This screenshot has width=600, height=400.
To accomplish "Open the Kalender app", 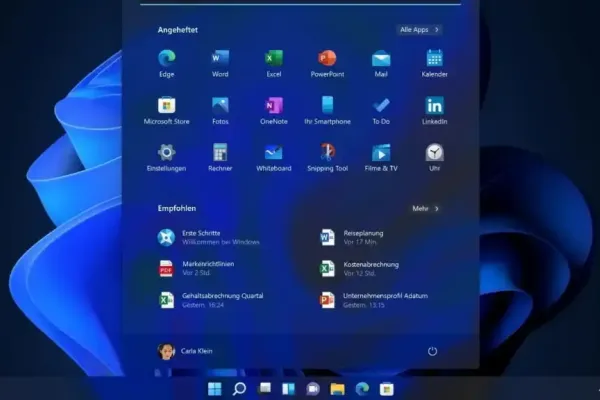I will pyautogui.click(x=434, y=64).
